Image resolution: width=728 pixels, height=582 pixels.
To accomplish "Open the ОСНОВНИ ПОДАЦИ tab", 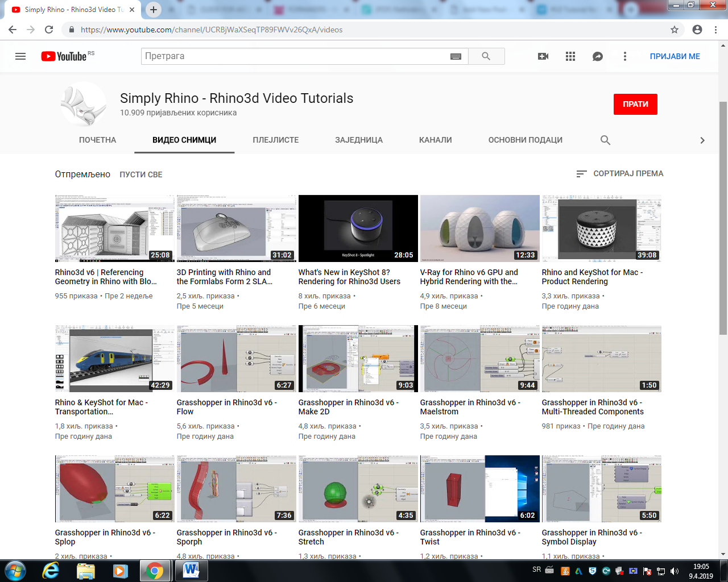I will click(x=526, y=140).
